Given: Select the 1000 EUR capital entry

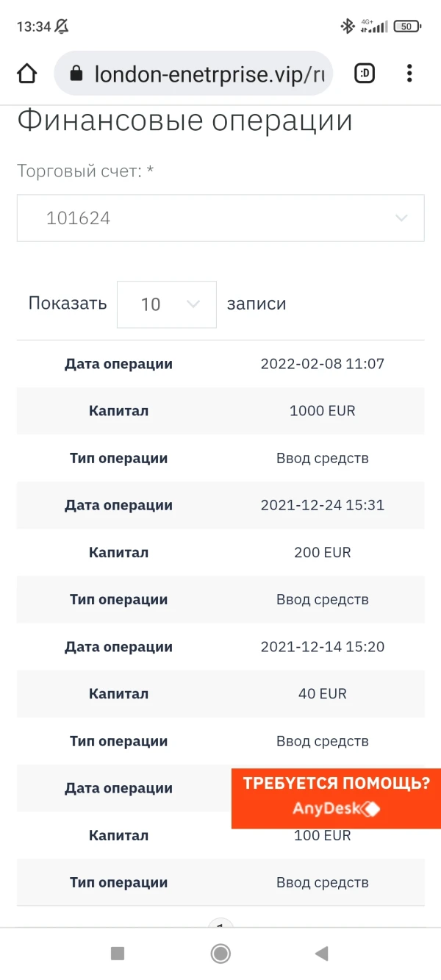Looking at the screenshot, I should [x=322, y=411].
